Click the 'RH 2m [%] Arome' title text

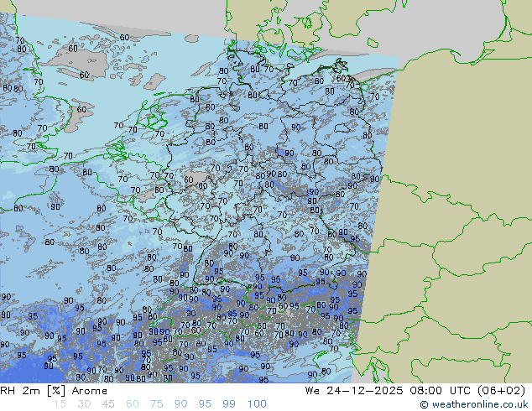point(54,391)
